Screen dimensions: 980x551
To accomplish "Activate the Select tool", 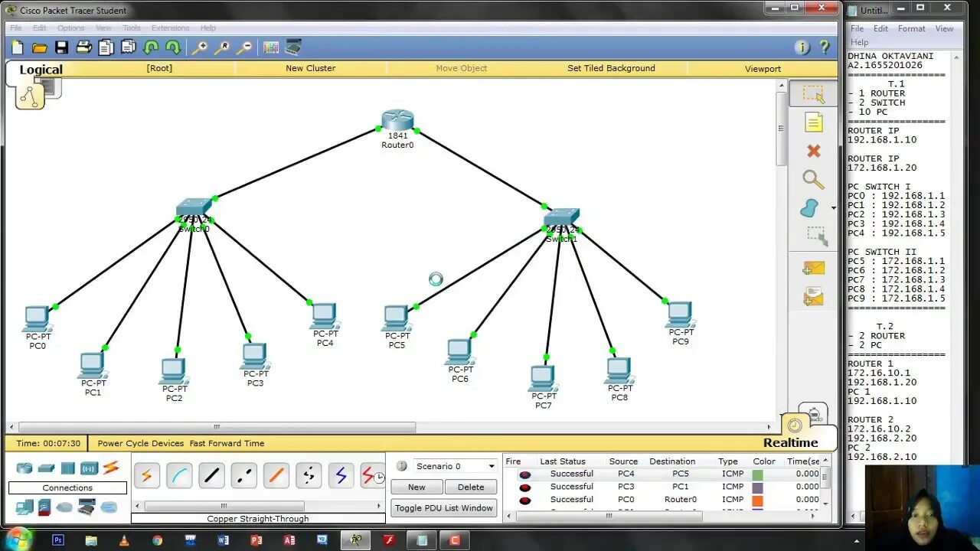I will click(813, 94).
